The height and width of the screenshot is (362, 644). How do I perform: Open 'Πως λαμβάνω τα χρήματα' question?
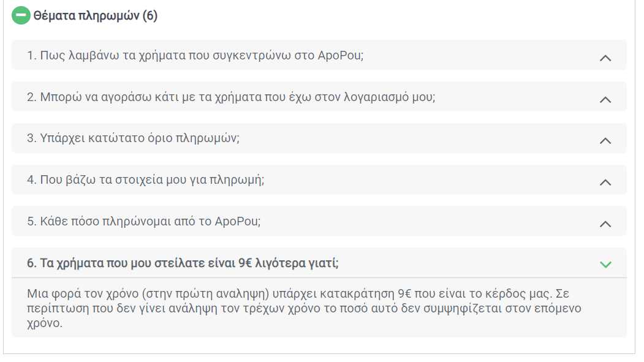coord(319,55)
